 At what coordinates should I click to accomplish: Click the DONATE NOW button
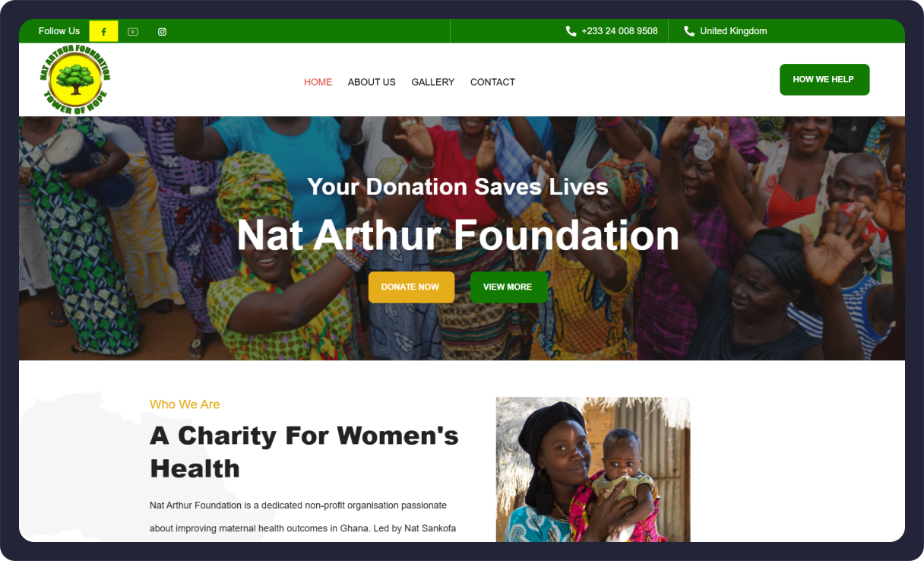[x=411, y=287]
